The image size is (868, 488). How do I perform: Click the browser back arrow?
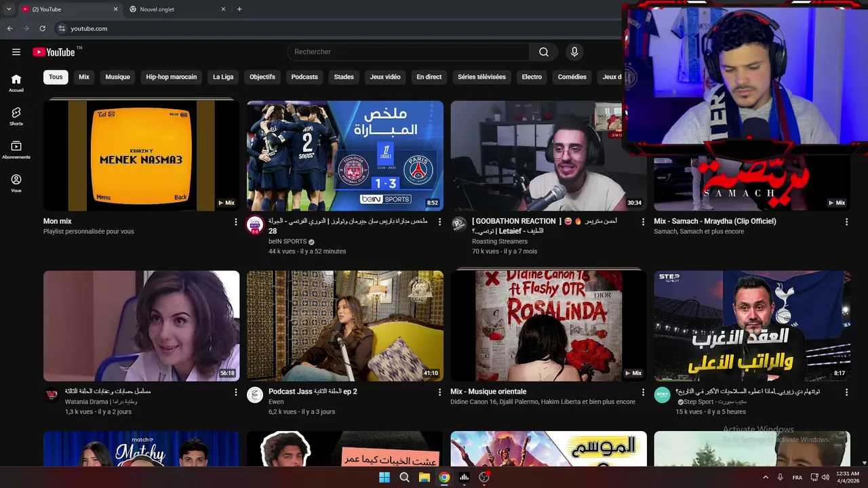(9, 28)
